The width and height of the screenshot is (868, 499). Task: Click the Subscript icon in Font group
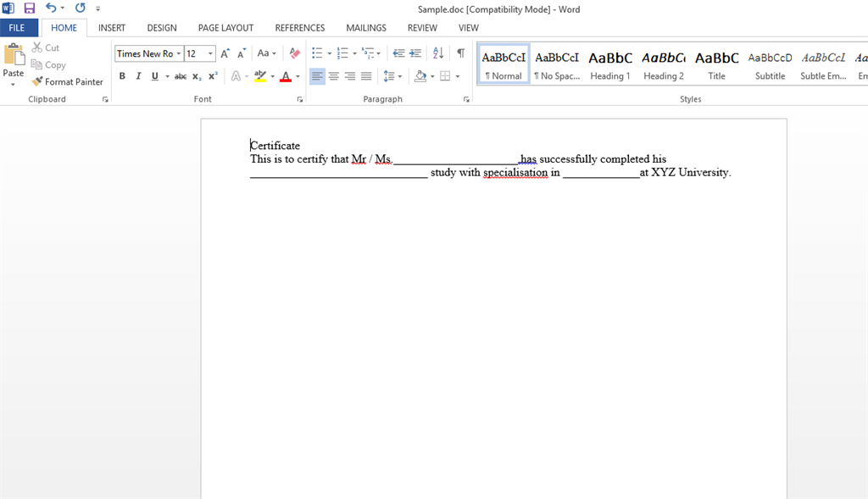pos(197,75)
